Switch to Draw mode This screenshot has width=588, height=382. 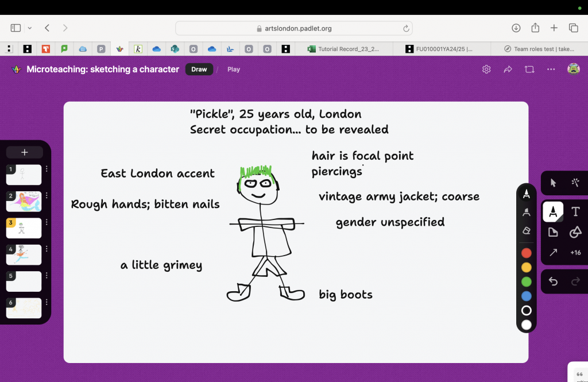pos(199,70)
